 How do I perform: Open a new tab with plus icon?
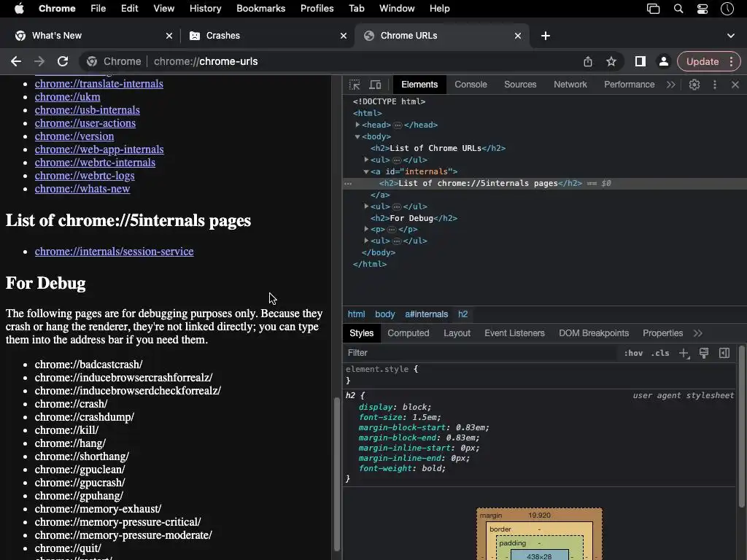(546, 36)
